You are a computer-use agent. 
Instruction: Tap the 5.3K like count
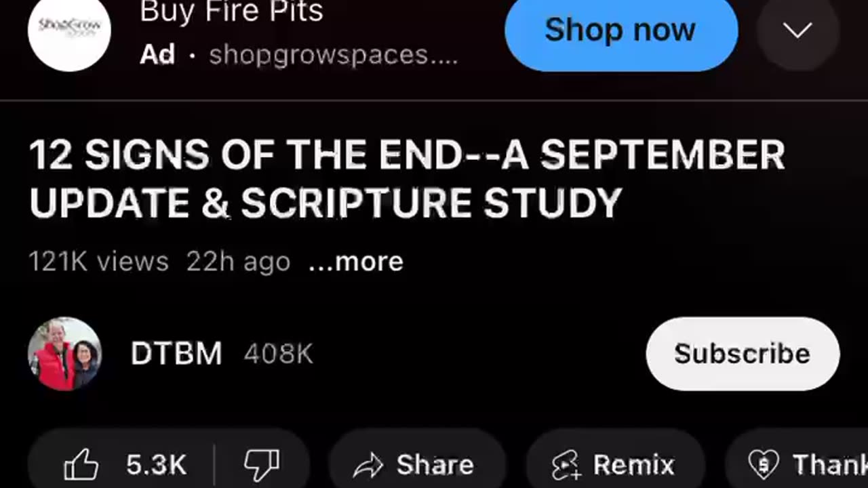pos(157,466)
